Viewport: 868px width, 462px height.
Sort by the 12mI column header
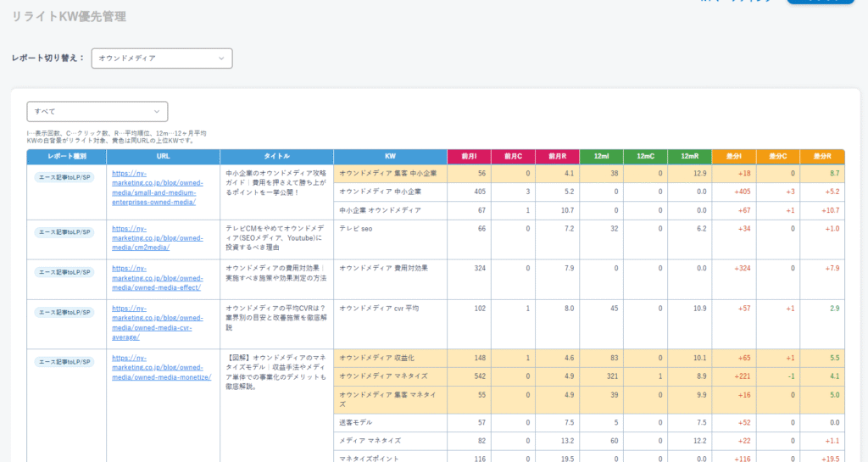[601, 157]
